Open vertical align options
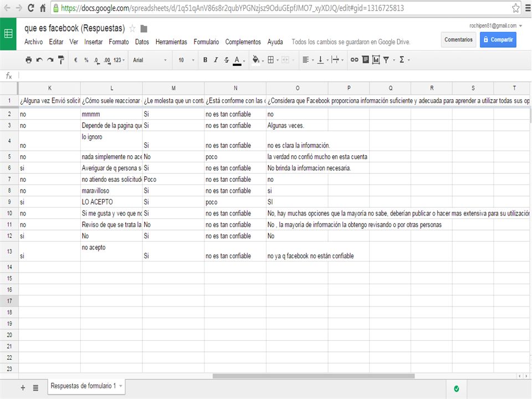 click(x=320, y=60)
